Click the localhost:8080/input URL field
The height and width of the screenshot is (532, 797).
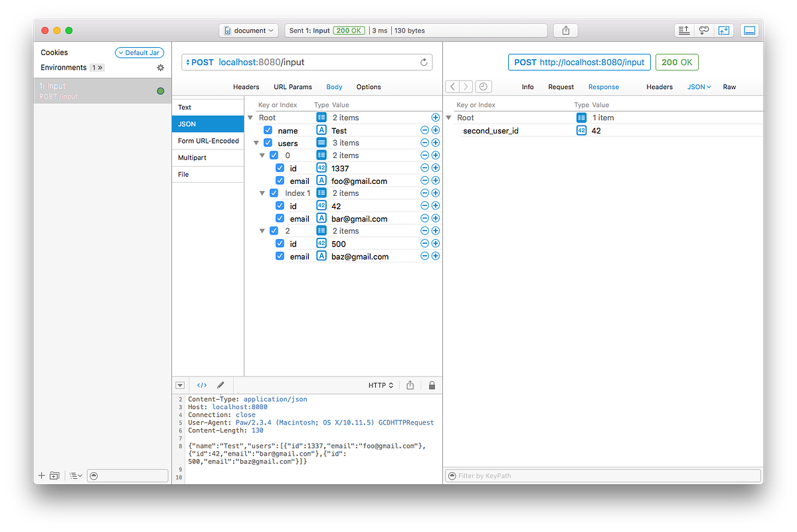pos(307,62)
